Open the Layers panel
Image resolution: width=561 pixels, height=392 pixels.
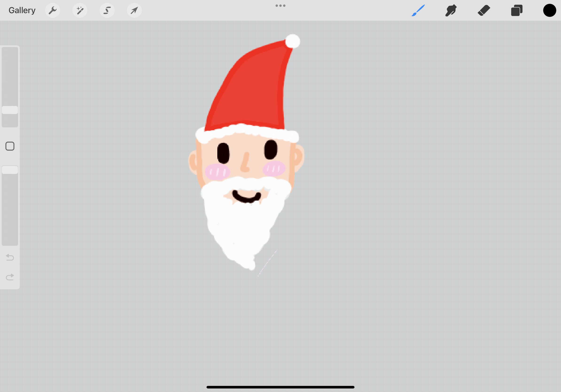coord(517,10)
